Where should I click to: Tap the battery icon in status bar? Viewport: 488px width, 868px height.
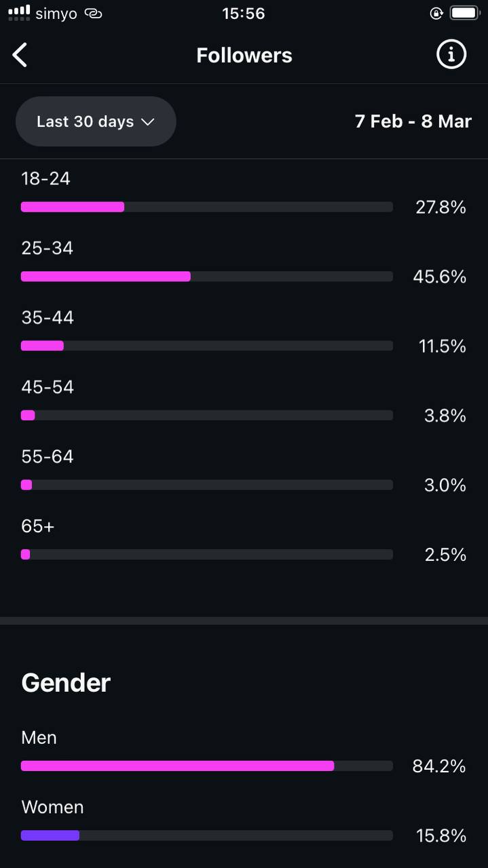click(465, 14)
